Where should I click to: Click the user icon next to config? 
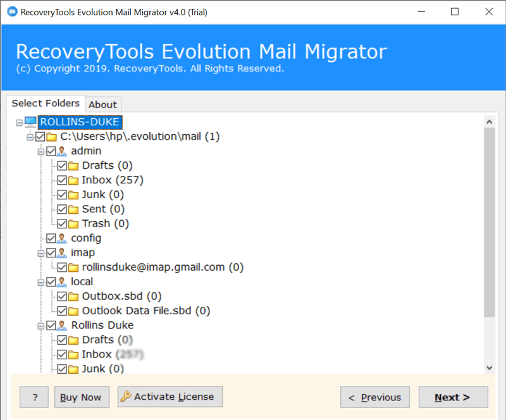tap(61, 238)
